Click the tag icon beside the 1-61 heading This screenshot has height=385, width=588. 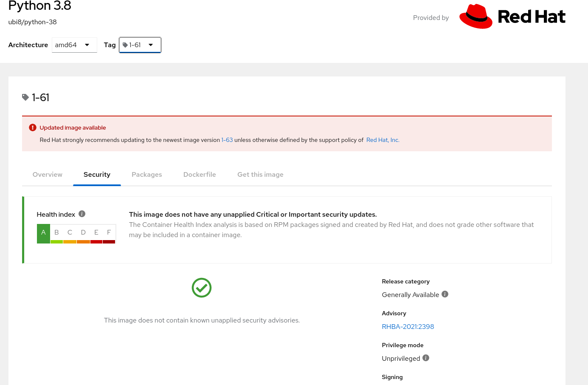coord(25,97)
